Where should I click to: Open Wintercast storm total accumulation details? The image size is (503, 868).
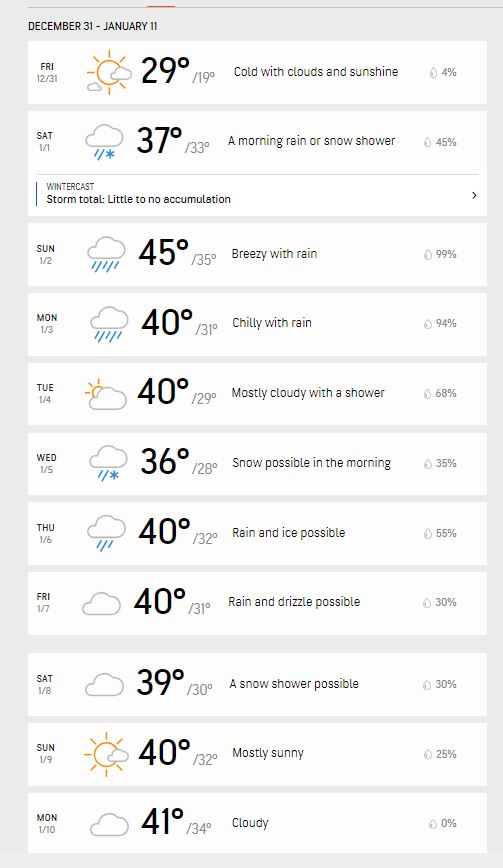point(257,194)
